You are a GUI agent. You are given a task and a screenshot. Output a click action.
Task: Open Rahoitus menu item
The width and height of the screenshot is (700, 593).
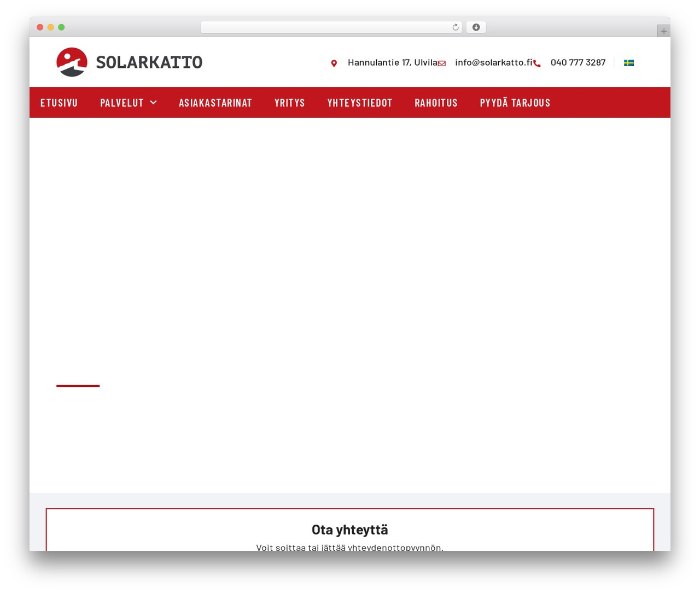point(436,103)
